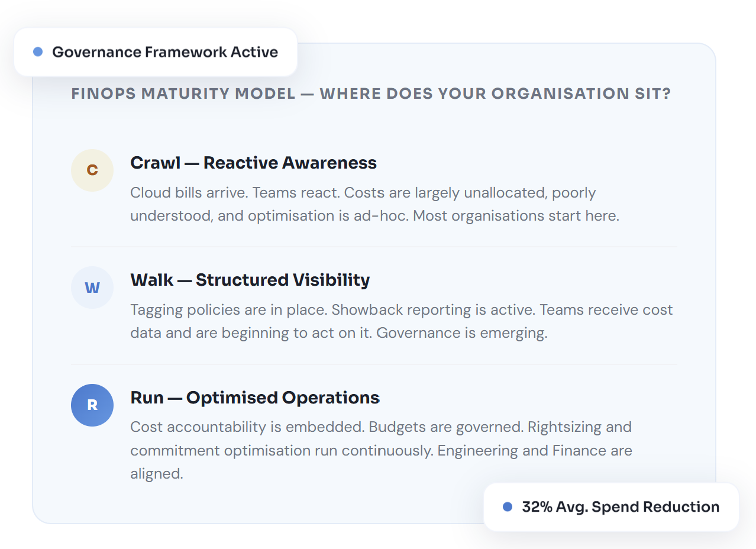Click the 'Governance is emerging' text
The height and width of the screenshot is (549, 756).
point(461,333)
